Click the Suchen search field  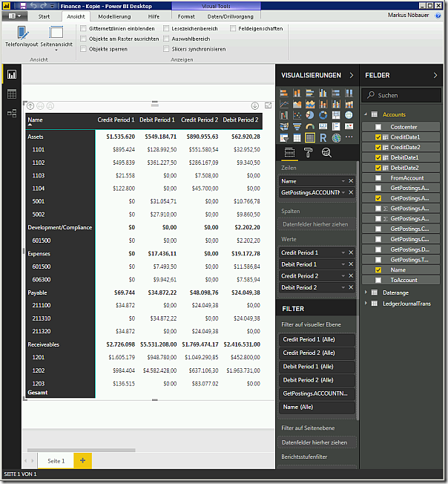401,95
